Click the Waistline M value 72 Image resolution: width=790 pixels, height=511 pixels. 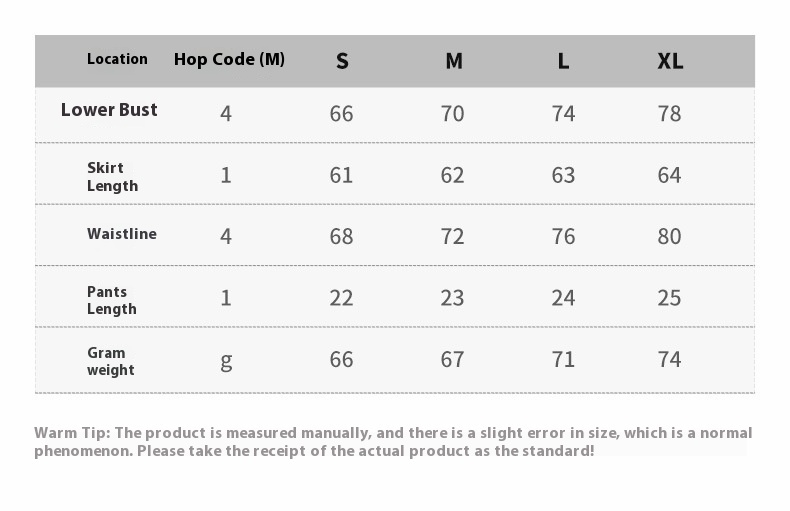coord(452,236)
